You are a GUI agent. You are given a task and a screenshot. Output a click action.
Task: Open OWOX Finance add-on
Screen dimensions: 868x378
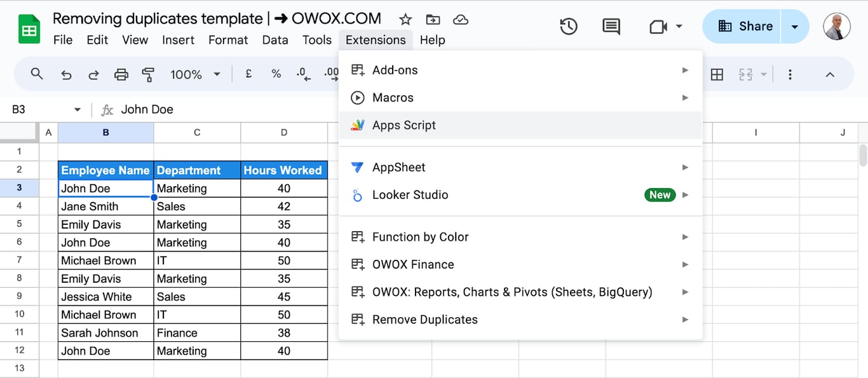[520, 264]
